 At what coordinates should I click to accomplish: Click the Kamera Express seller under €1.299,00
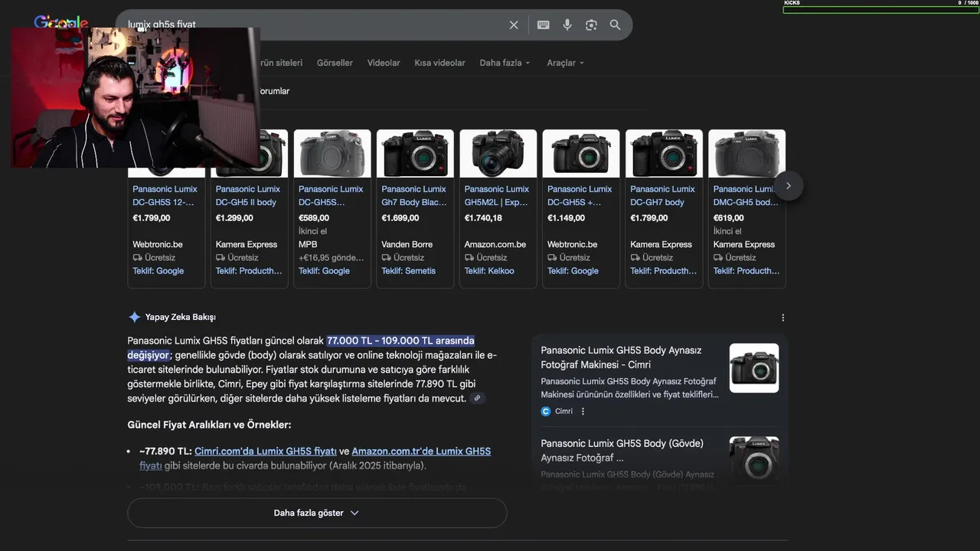tap(247, 245)
